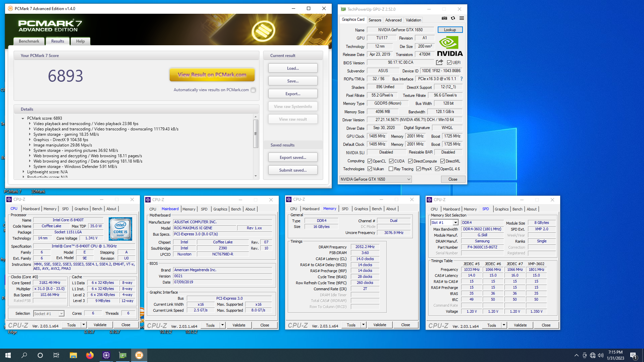Open 3DMark desktop shortcut icon
This screenshot has height=362, width=644.
pos(38,191)
